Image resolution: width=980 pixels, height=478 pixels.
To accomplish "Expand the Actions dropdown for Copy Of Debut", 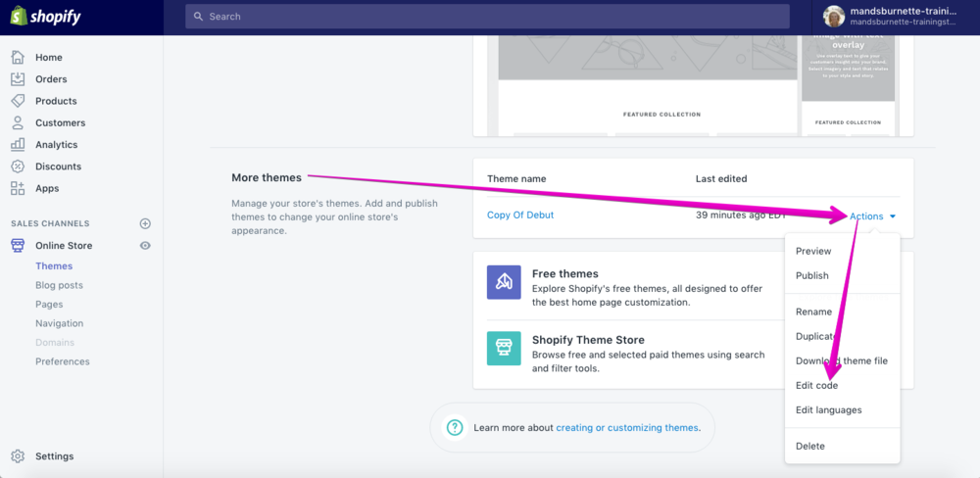I will click(872, 216).
